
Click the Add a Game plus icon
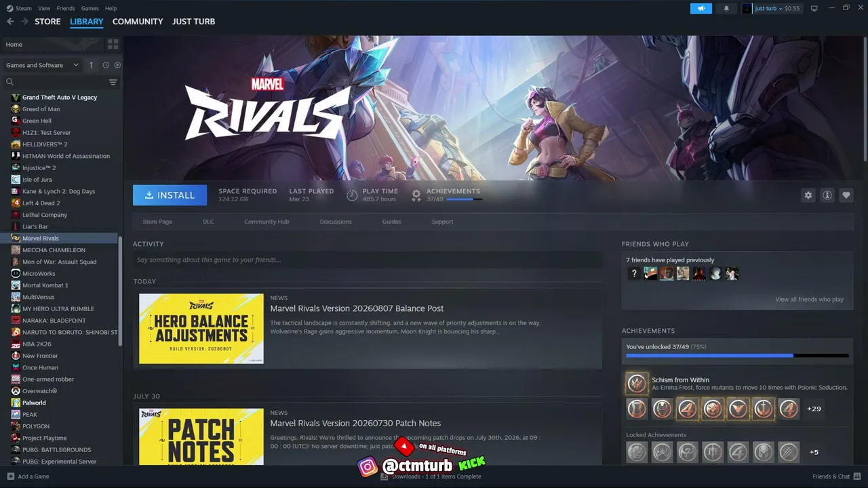coord(10,476)
